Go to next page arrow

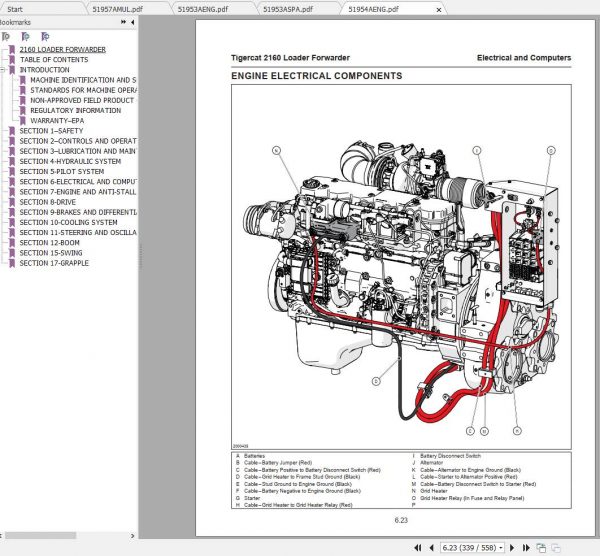tap(512, 548)
